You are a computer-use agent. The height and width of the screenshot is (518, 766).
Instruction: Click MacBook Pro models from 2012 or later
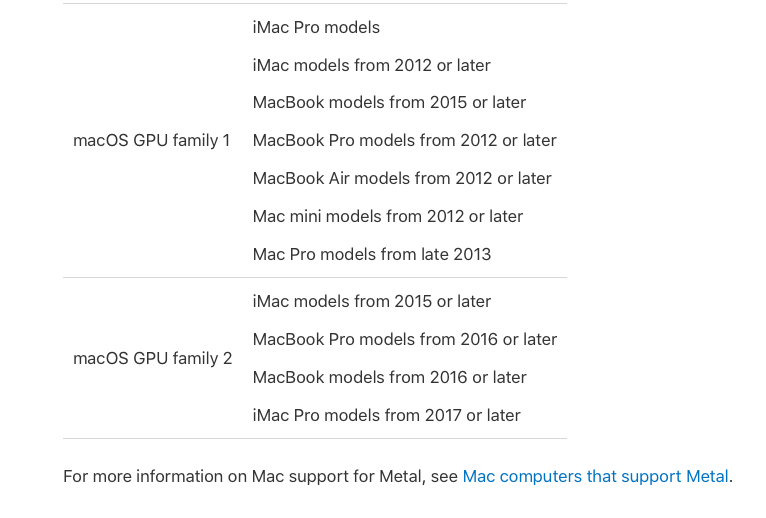pos(404,141)
